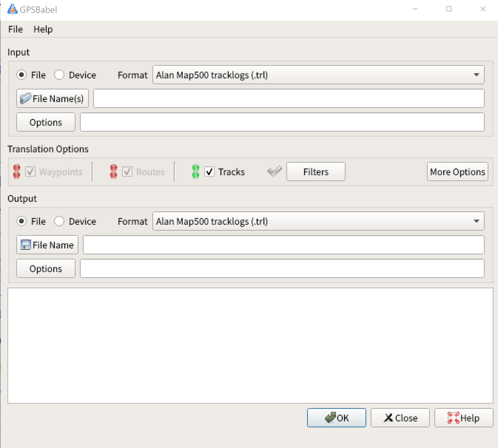This screenshot has height=448, width=498.
Task: Focus the input file name text field
Action: tap(289, 99)
